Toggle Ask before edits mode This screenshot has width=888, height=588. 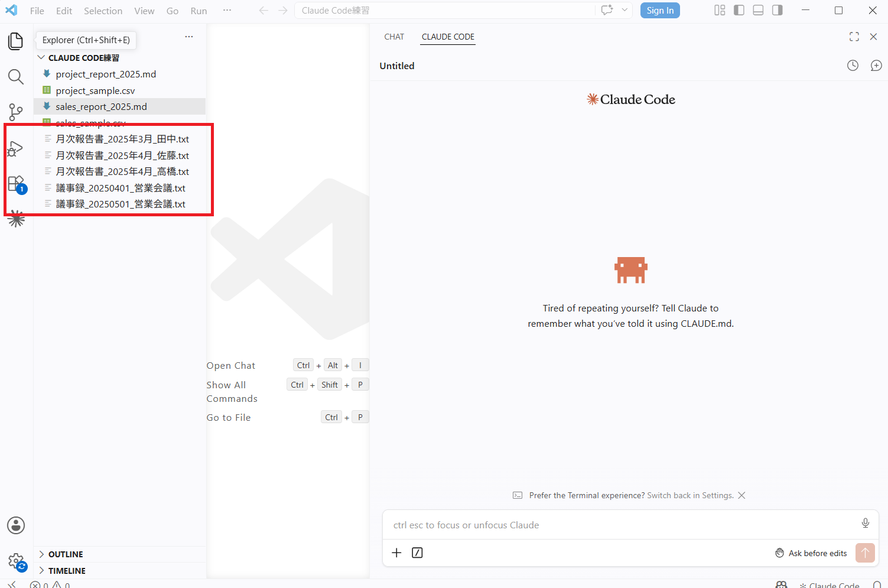811,553
